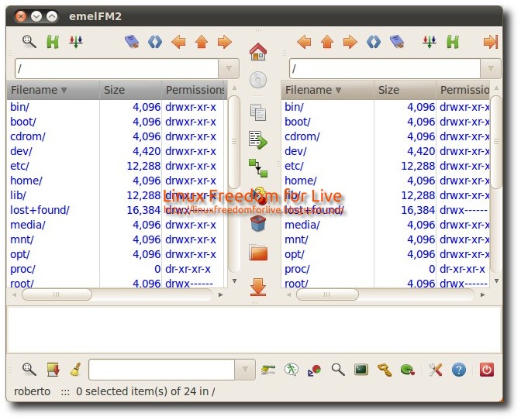This screenshot has width=521, height=420.
Task: Click the left pane mirror directory icon
Action: point(155,42)
